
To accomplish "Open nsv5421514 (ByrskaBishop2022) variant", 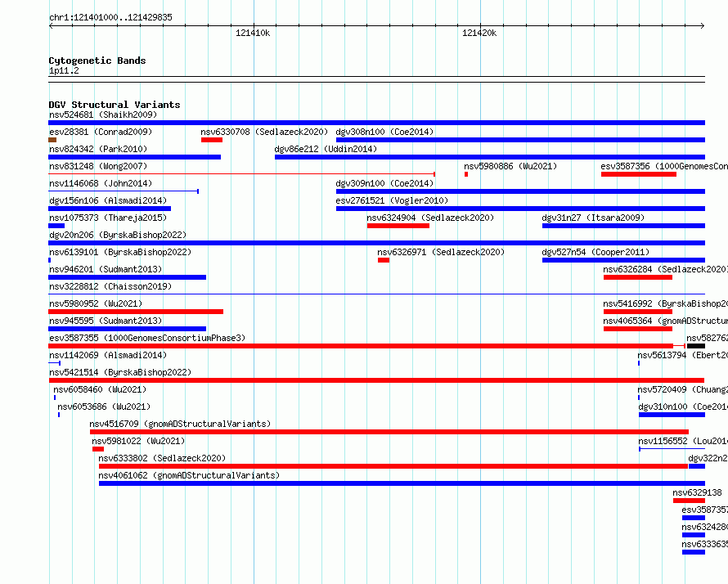I will 120,372.
